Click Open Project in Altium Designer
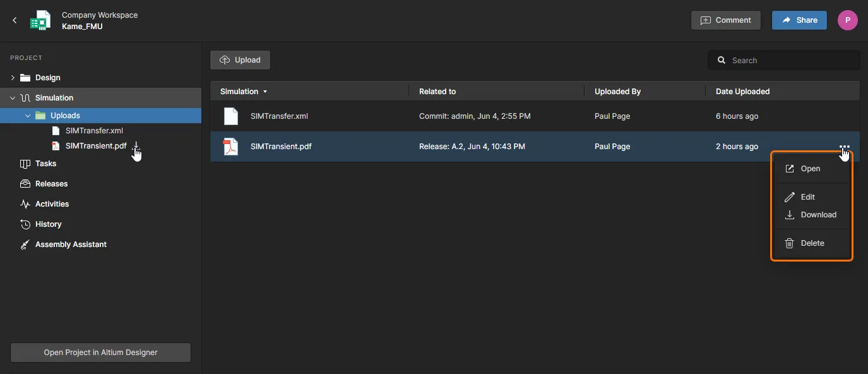868x374 pixels. point(100,353)
